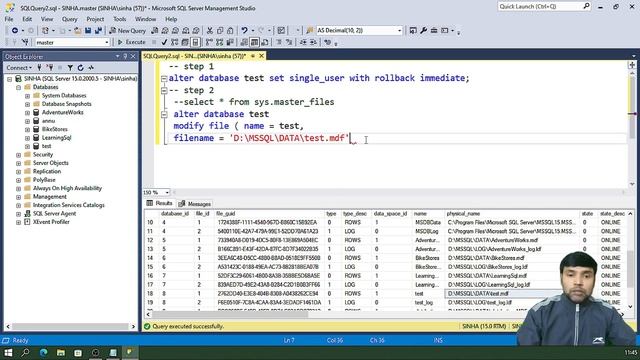Click the Windows Start button

[8, 353]
